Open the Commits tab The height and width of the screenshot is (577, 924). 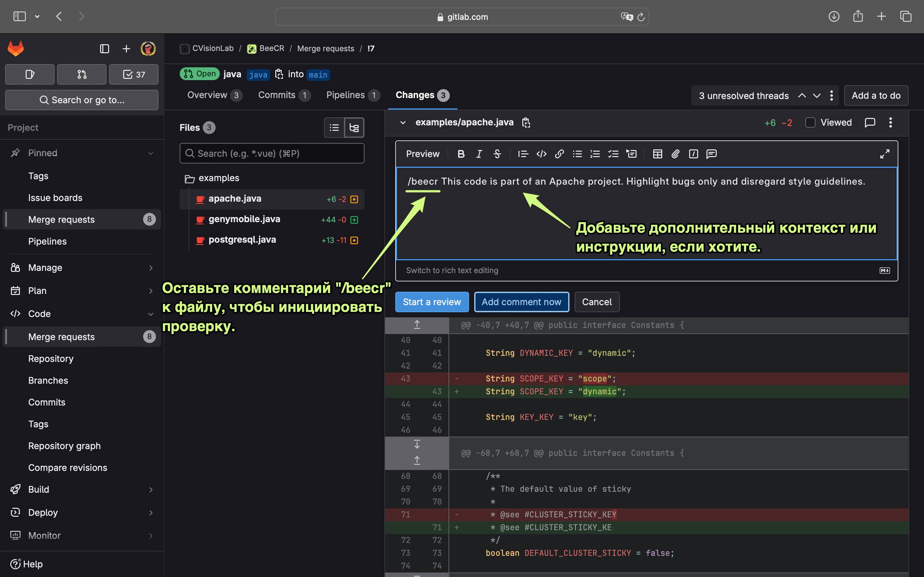point(277,95)
